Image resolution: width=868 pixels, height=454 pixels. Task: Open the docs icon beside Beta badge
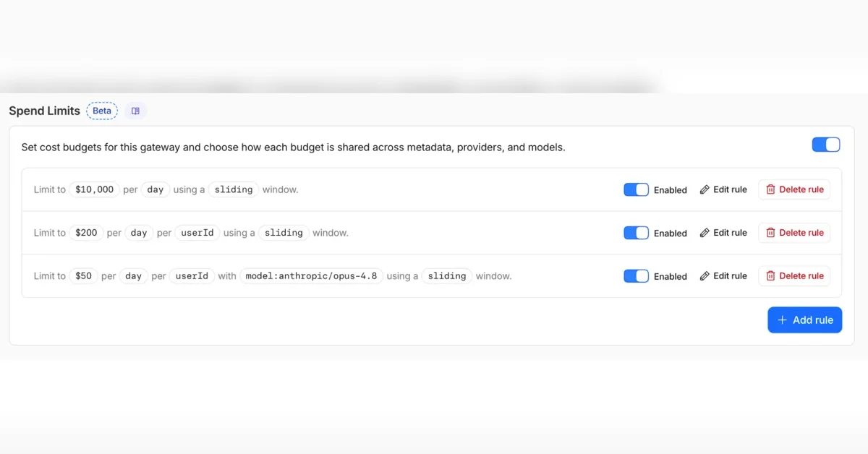coord(135,111)
